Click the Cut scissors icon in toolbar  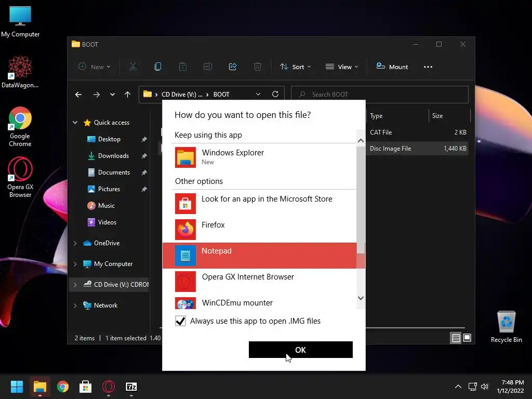coord(132,67)
